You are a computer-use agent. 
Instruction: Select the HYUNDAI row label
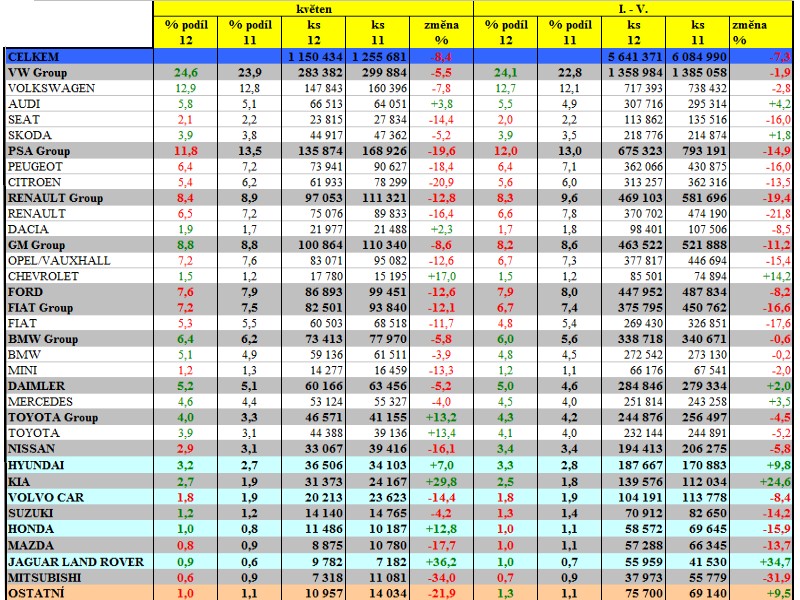(x=37, y=465)
